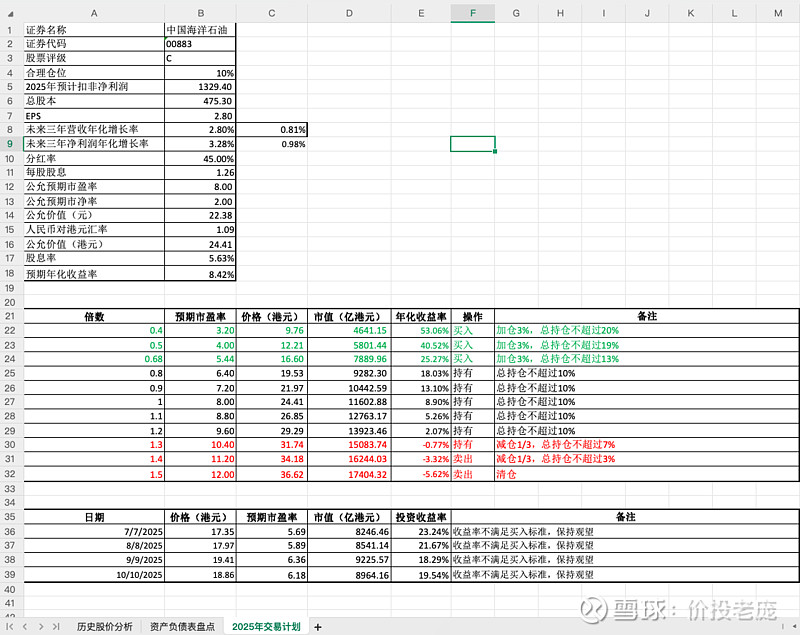Click investment return cell 19.54%

pyautogui.click(x=421, y=575)
